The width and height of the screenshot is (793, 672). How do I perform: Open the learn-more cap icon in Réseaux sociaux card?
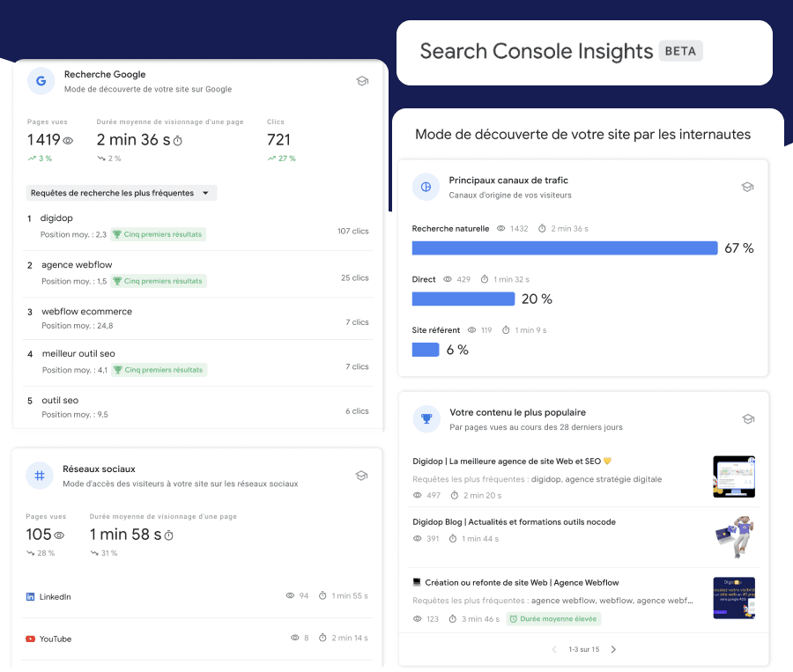click(361, 476)
